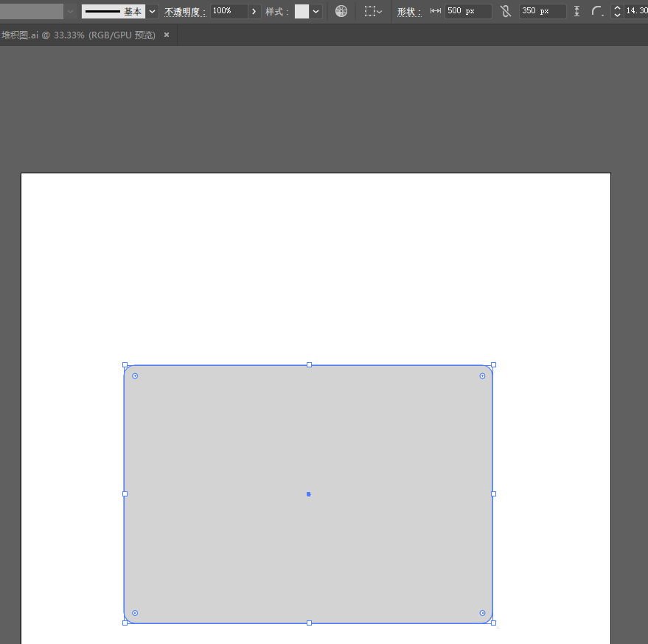This screenshot has width=648, height=644.
Task: Click the top-right corner radius widget
Action: tap(482, 376)
